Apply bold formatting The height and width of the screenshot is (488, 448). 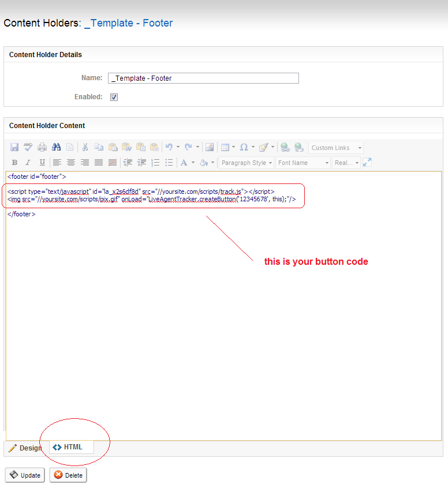pos(14,163)
